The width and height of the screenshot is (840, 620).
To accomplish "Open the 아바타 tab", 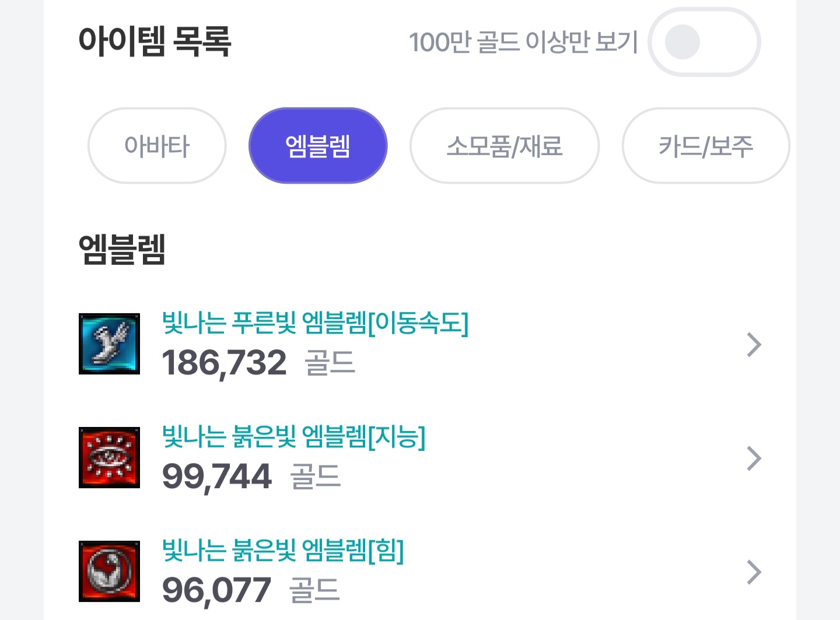I will coord(157,146).
